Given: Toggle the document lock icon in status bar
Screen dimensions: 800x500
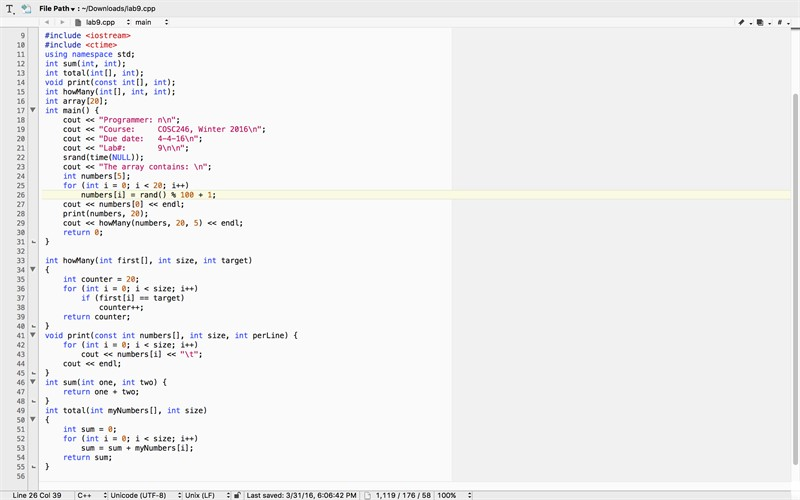Looking at the screenshot, I should click(237, 495).
